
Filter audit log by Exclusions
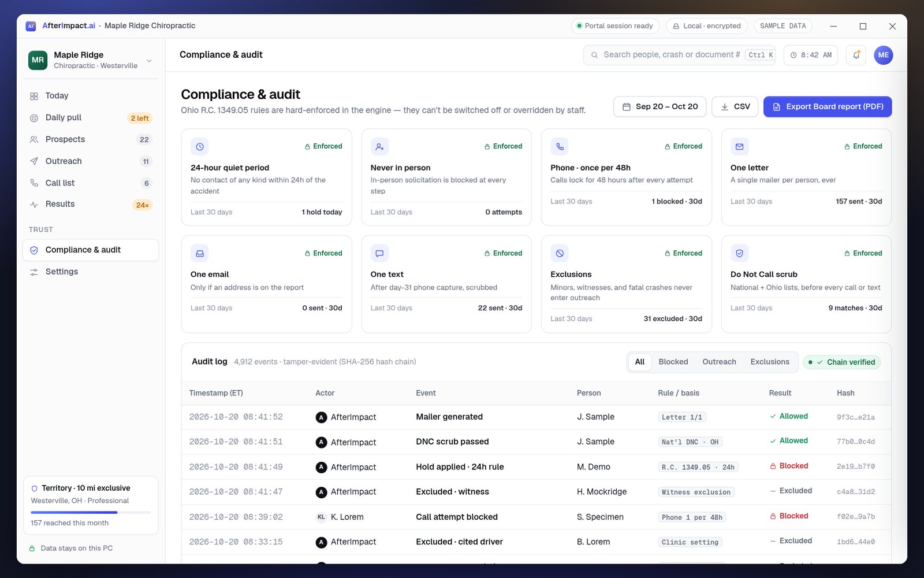pos(769,362)
